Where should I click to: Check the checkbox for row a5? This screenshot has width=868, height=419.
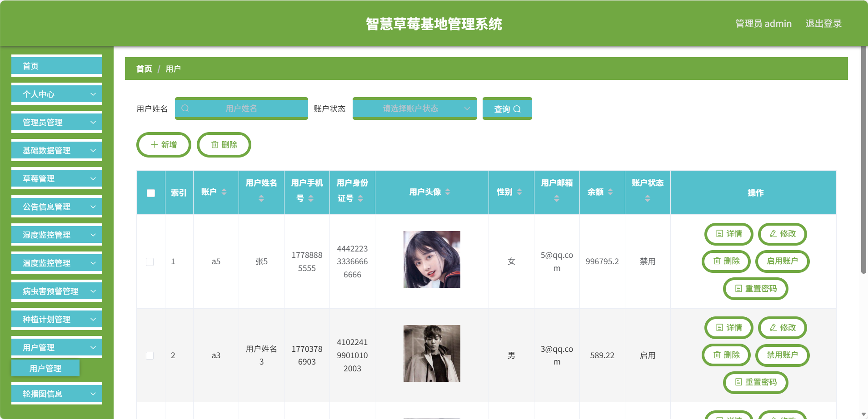pos(150,262)
